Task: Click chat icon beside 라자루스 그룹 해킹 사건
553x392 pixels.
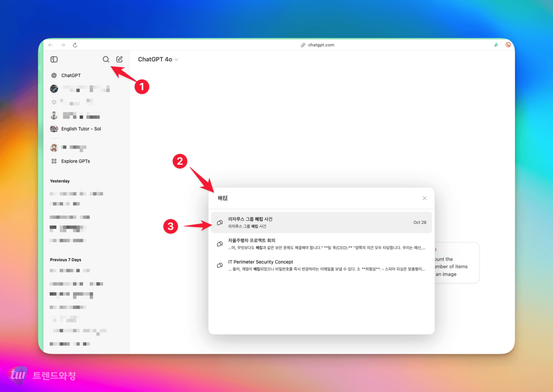Action: [219, 223]
